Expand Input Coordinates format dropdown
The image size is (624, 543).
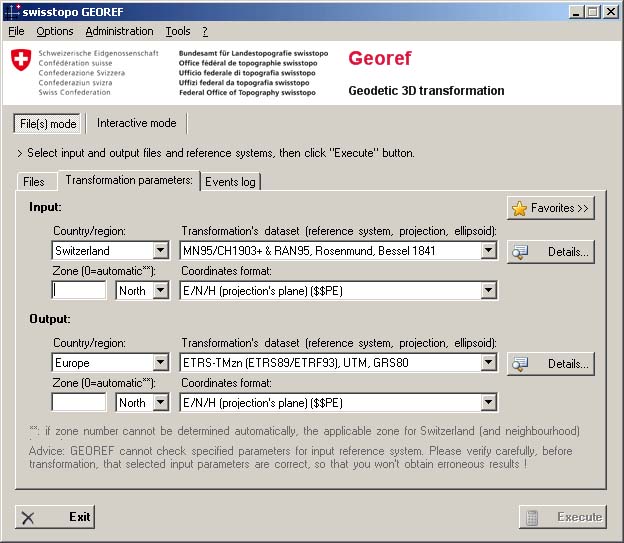[489, 291]
